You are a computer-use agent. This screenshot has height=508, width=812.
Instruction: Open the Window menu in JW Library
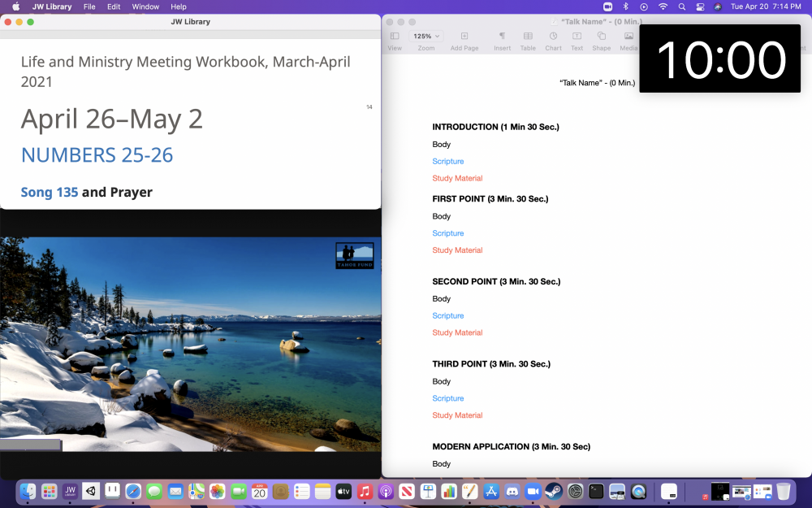tap(145, 7)
